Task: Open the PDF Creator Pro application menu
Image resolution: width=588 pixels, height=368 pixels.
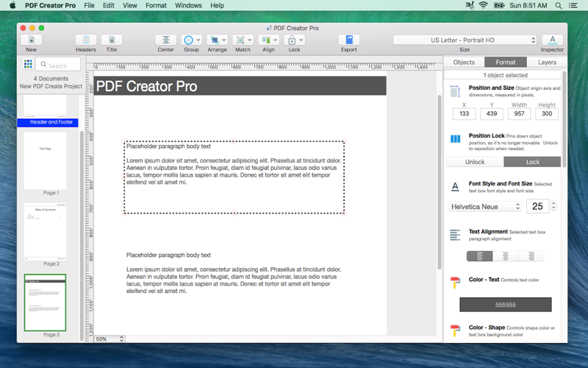Action: (x=50, y=5)
